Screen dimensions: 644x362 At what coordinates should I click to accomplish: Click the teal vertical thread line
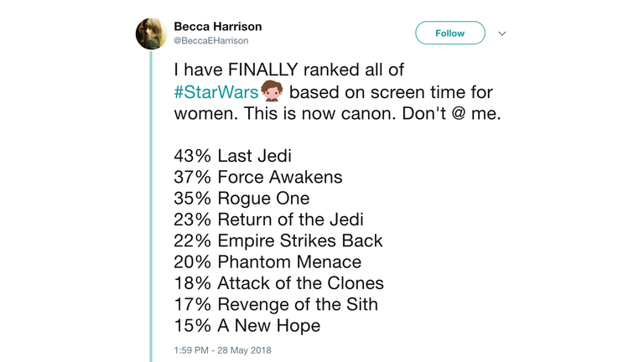pyautogui.click(x=151, y=209)
